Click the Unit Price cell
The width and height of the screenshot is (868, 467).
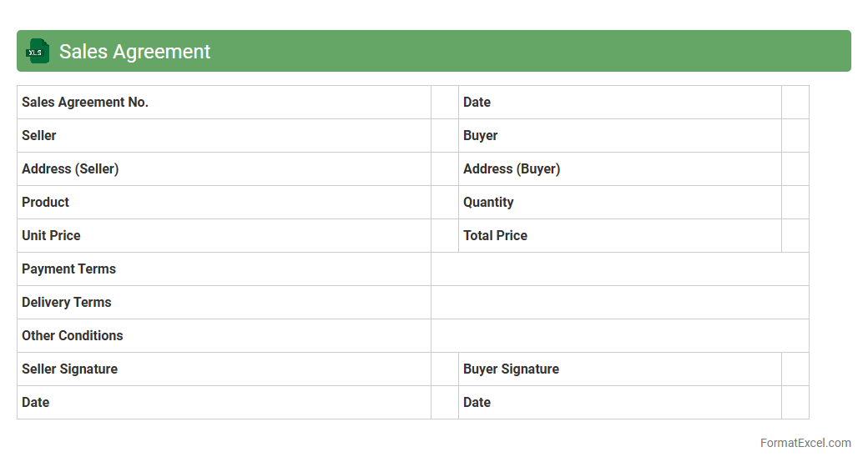(x=51, y=235)
